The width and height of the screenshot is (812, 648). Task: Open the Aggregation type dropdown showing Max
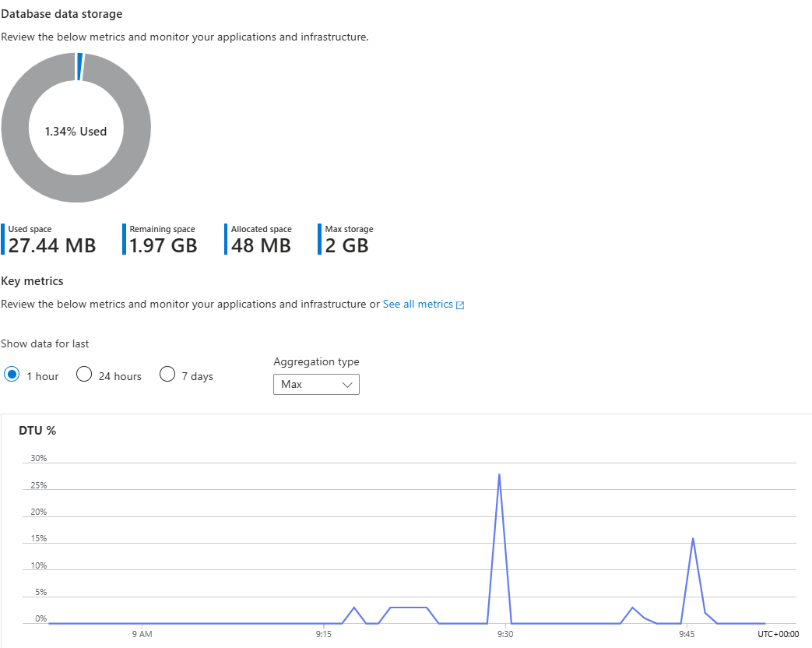pyautogui.click(x=316, y=384)
